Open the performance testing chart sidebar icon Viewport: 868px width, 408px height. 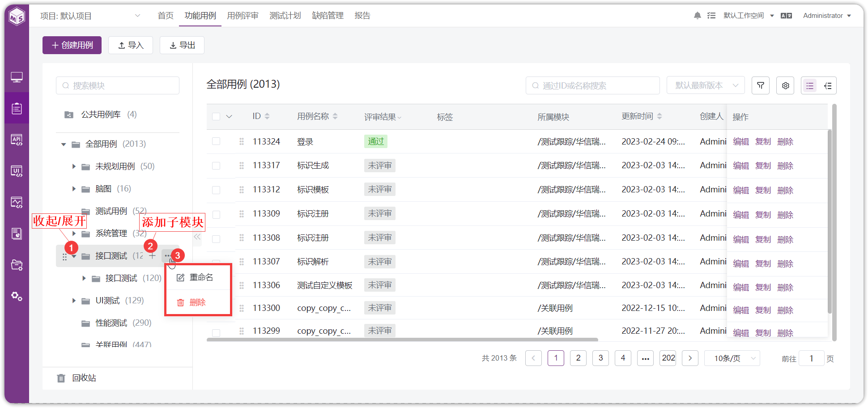click(17, 202)
